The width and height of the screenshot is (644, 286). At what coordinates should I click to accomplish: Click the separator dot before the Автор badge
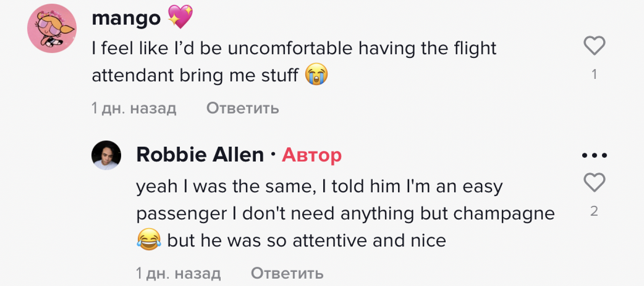click(x=273, y=155)
